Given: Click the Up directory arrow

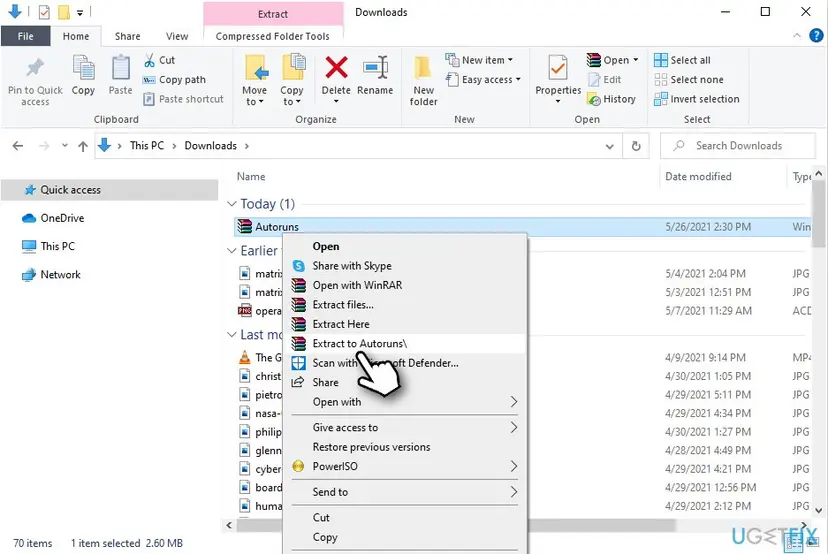Looking at the screenshot, I should tap(83, 146).
